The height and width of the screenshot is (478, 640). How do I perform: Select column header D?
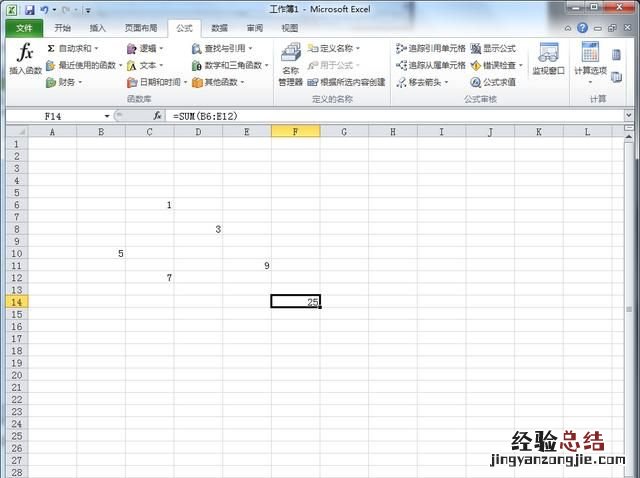click(198, 131)
